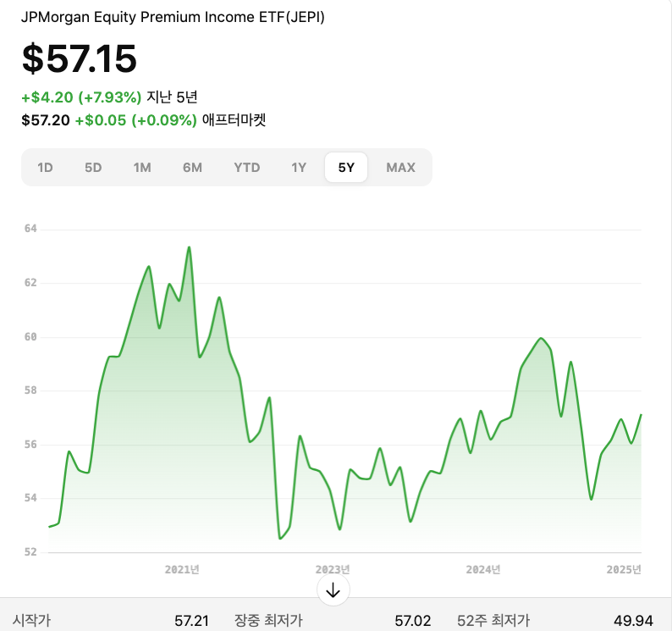Click the $57.15 current price

pos(80,58)
